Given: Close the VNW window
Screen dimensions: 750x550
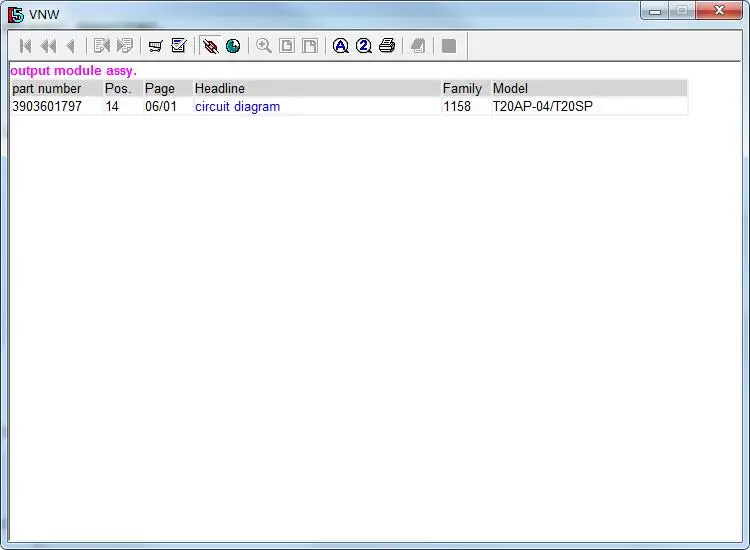Looking at the screenshot, I should [x=719, y=11].
